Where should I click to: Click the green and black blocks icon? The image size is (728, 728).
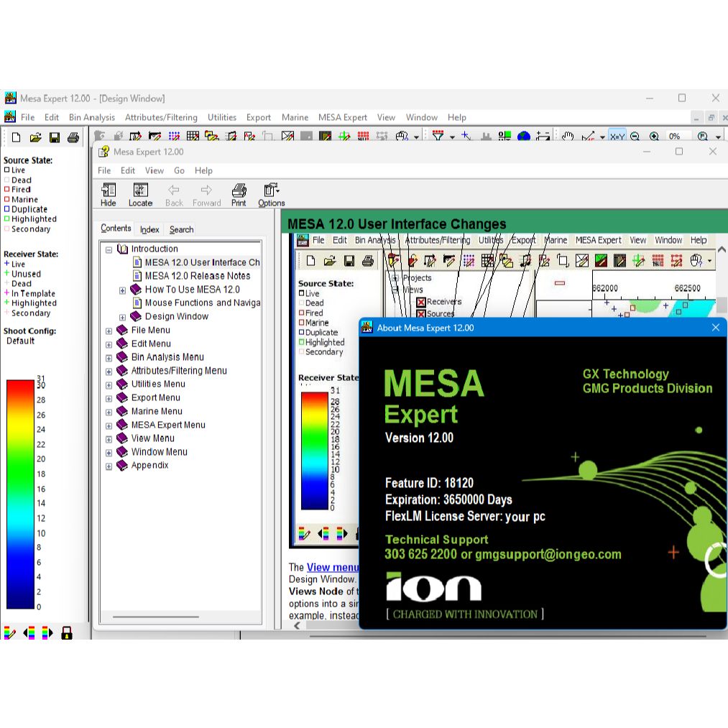click(x=504, y=136)
